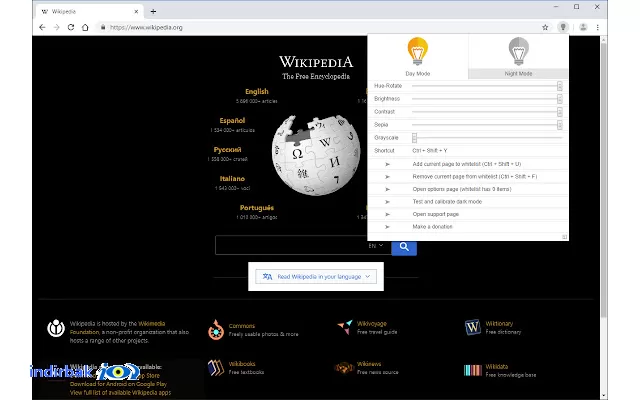Adjust the Hue-Rotate slider
The height and width of the screenshot is (400, 640).
pyautogui.click(x=487, y=86)
